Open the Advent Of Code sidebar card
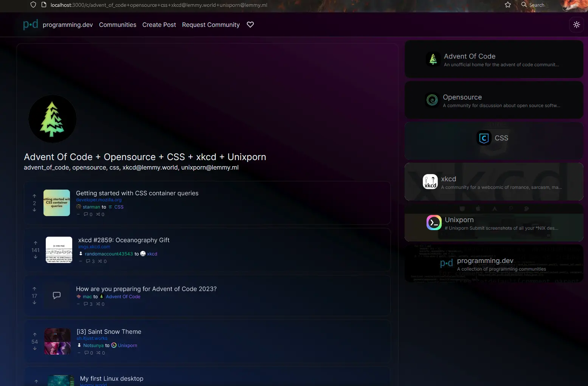Screen dimensions: 588x386 click(x=494, y=59)
